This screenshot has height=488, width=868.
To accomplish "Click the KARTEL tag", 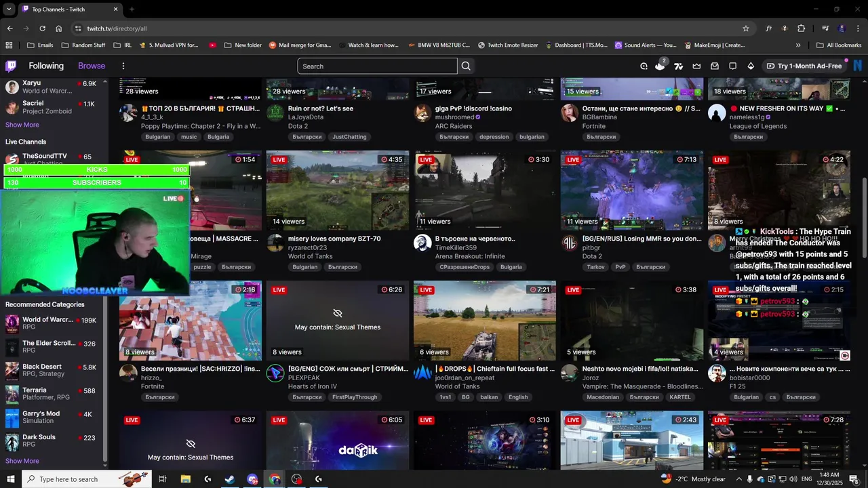I will 680,397.
